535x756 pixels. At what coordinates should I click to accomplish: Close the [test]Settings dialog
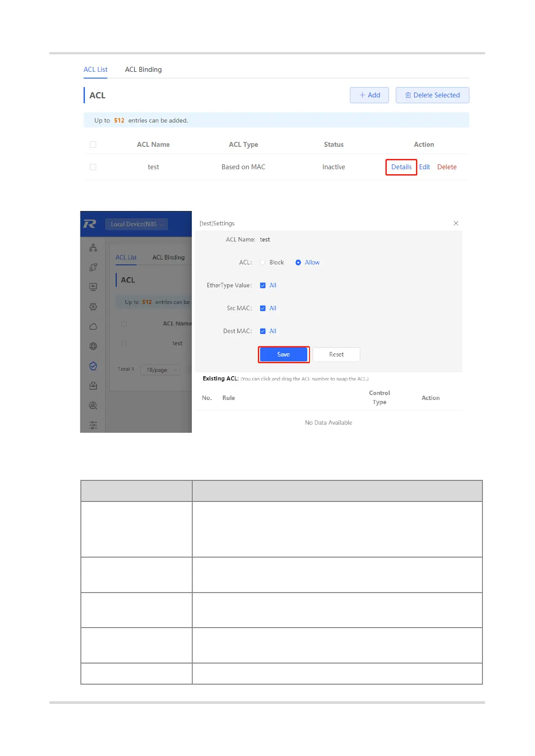456,223
